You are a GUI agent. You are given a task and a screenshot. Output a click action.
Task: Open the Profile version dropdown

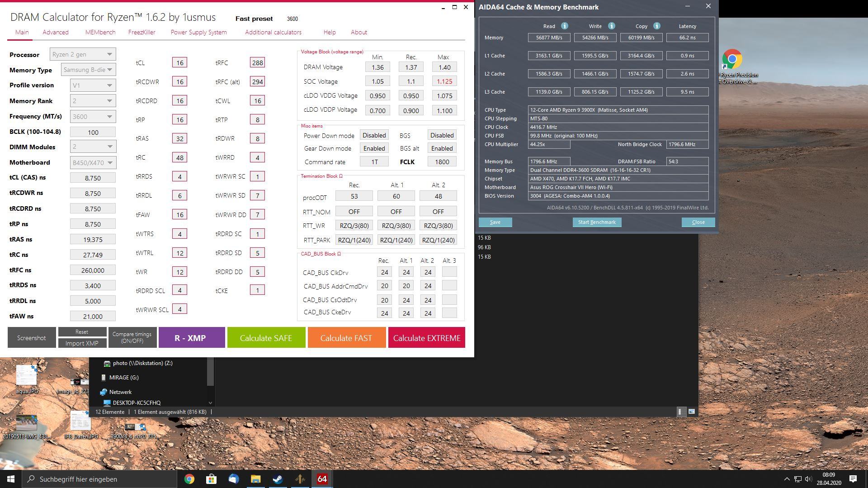point(93,85)
